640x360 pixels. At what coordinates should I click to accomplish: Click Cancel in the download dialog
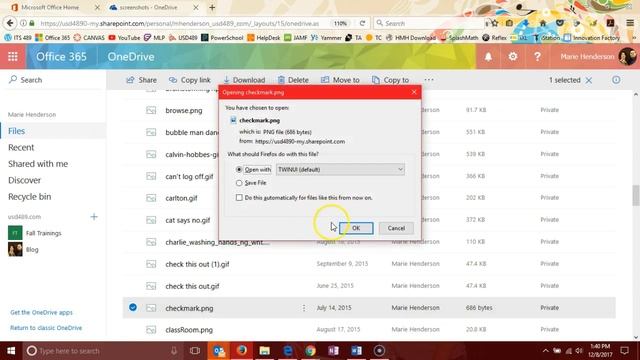click(396, 228)
